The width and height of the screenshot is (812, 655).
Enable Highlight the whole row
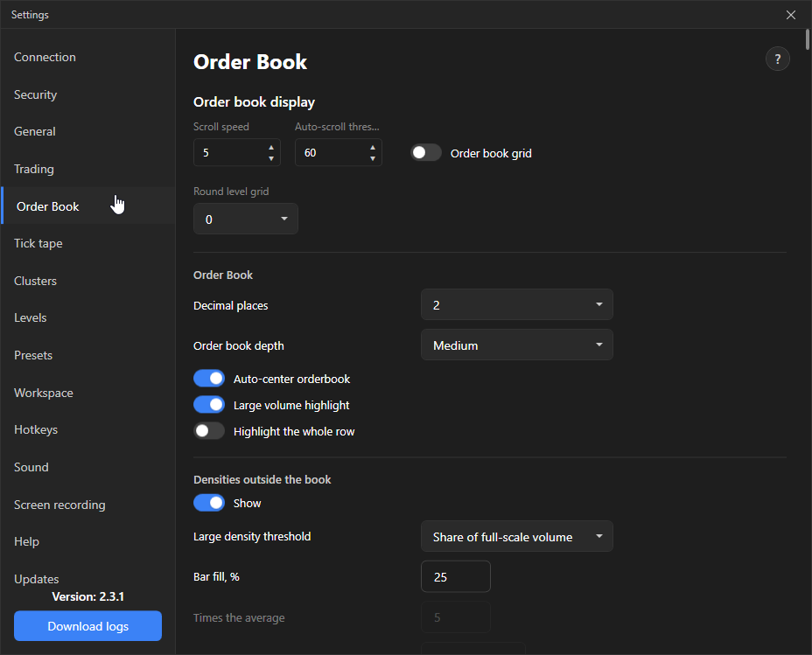[x=209, y=431]
